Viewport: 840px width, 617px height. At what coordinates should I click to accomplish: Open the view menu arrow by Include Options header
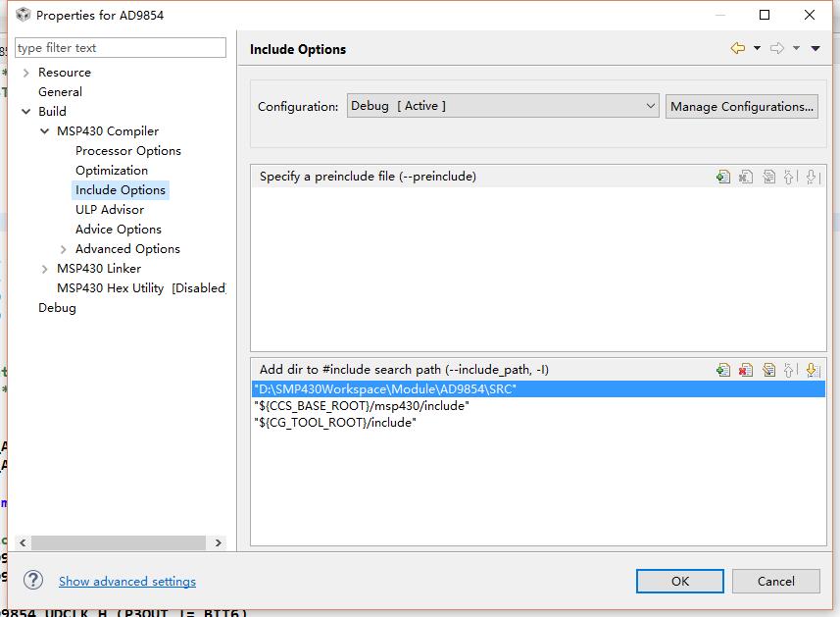(x=815, y=48)
